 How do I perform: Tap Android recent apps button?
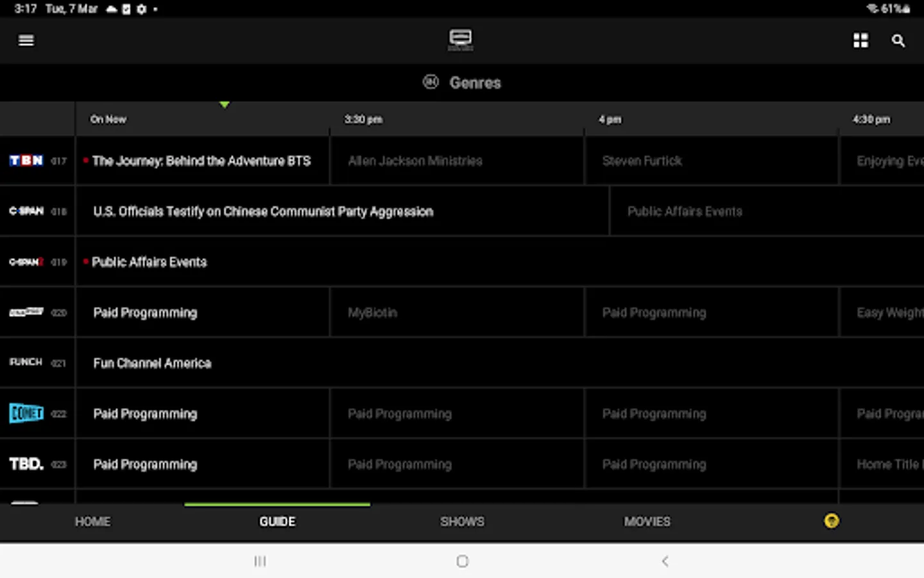[260, 561]
